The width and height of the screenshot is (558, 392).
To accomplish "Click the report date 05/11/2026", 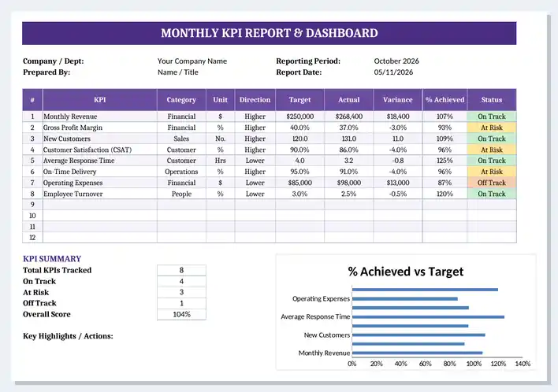I will click(x=393, y=72).
